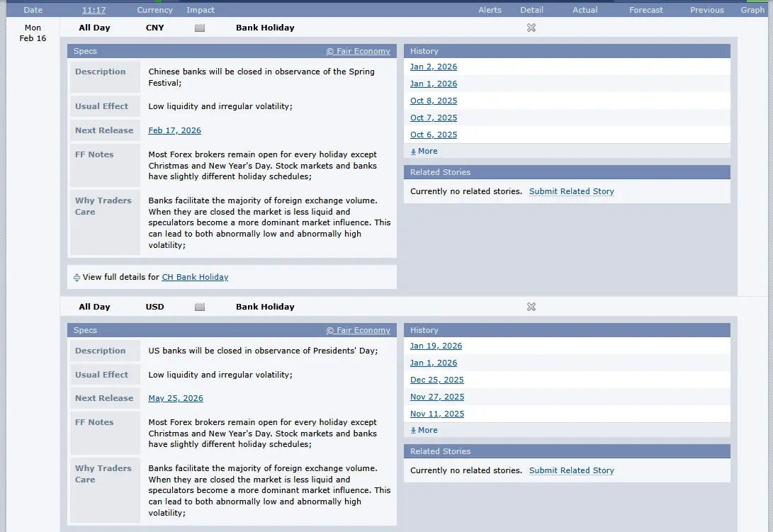
Task: Click the CNY Bank Holiday impact icon
Action: click(x=200, y=28)
